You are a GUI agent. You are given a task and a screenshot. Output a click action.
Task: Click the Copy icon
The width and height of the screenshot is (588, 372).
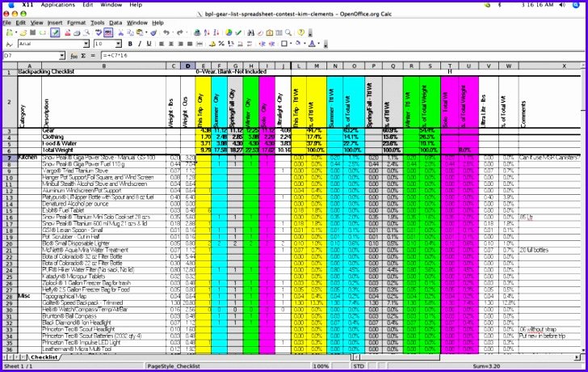point(131,32)
